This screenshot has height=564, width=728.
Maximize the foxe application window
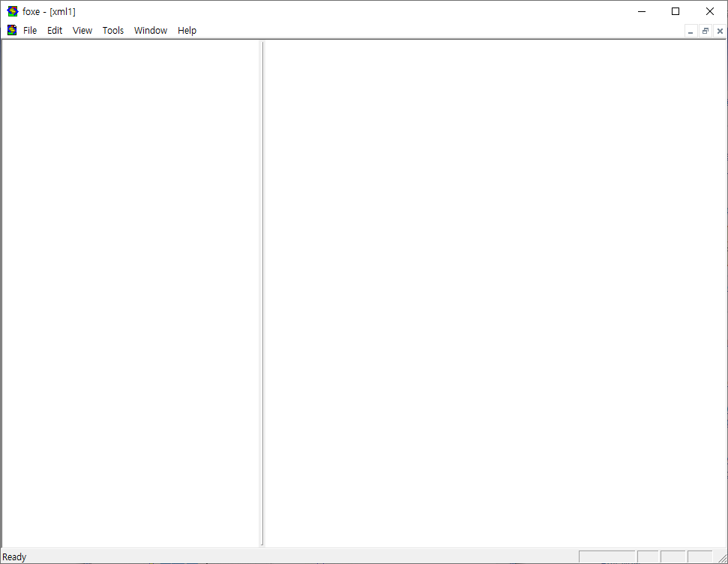coord(676,11)
